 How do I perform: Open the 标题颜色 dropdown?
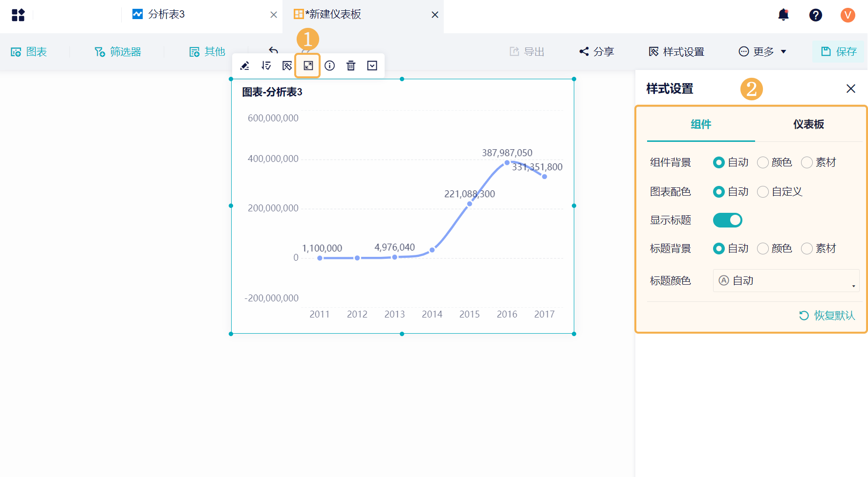(x=786, y=281)
